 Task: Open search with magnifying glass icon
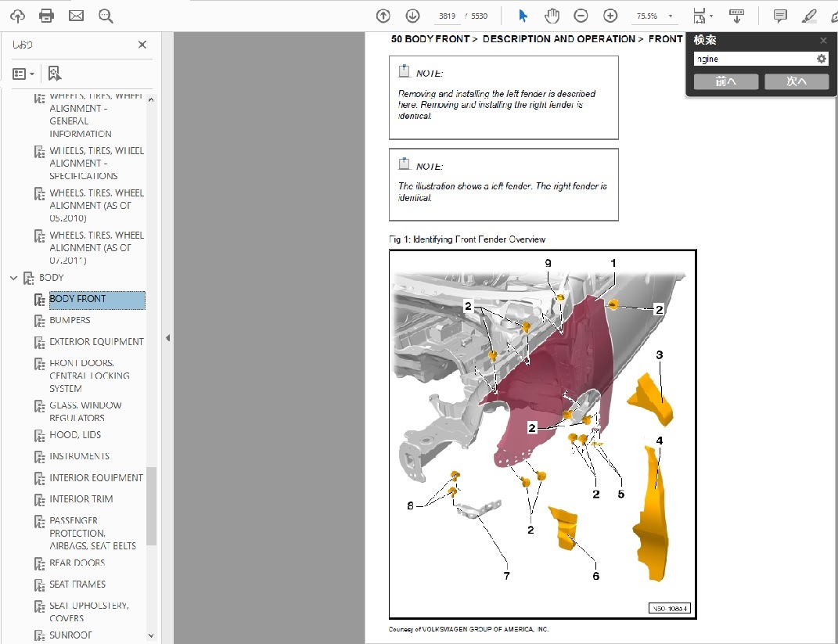pyautogui.click(x=106, y=16)
